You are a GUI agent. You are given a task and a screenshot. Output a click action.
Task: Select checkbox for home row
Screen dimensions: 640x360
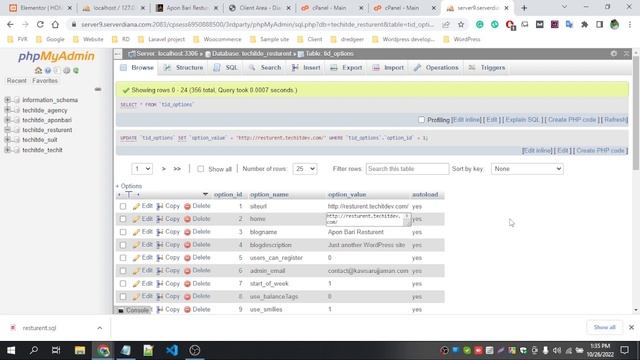(123, 219)
